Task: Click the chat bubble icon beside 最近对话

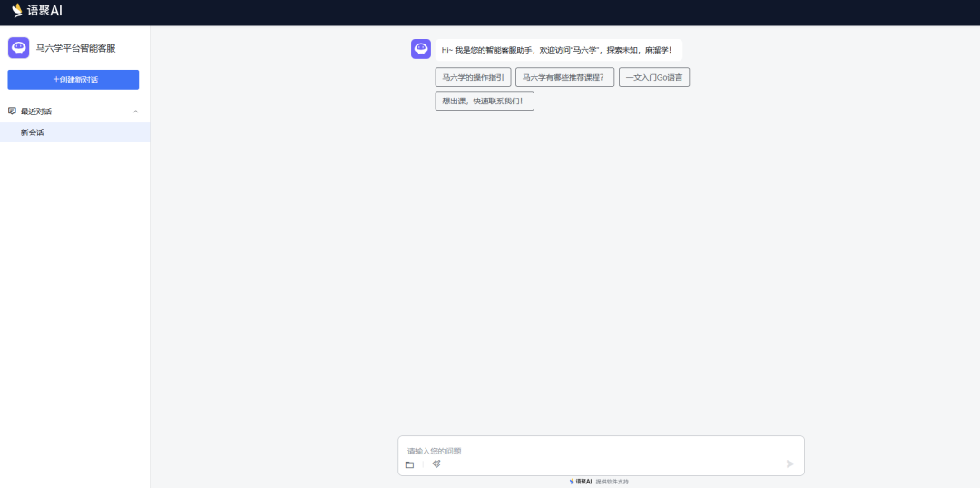Action: pos(12,112)
